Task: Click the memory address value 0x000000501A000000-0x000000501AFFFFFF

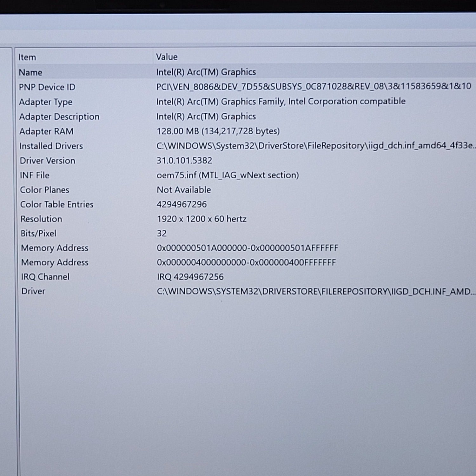Action: tap(248, 248)
